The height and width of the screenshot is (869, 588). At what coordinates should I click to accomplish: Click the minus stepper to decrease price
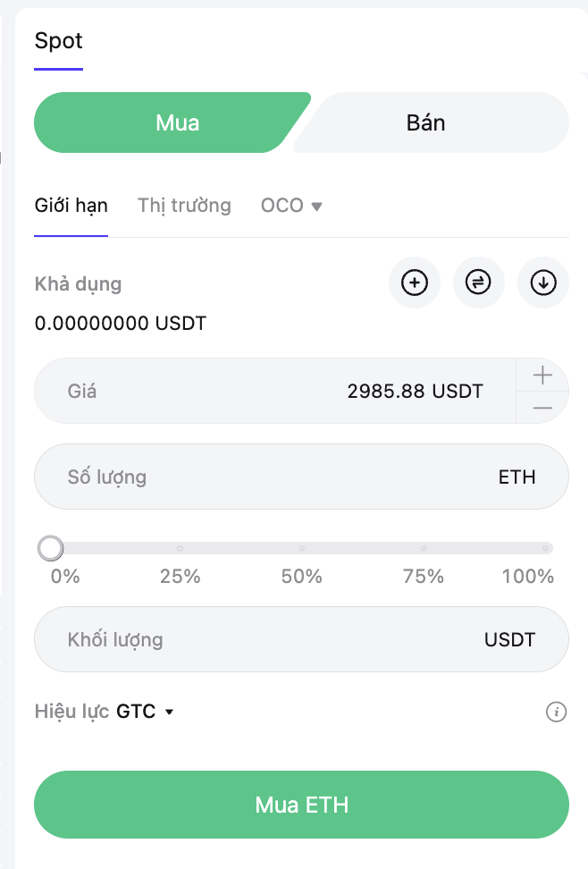(542, 407)
